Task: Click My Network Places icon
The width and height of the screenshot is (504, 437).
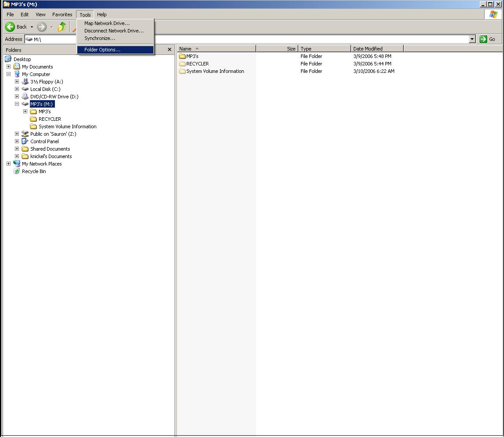Action: point(17,164)
